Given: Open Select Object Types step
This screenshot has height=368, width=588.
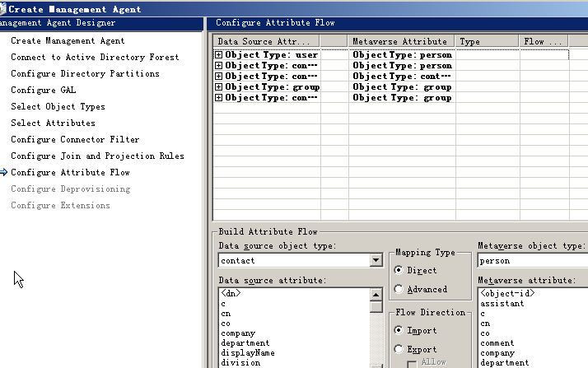Looking at the screenshot, I should 58,107.
